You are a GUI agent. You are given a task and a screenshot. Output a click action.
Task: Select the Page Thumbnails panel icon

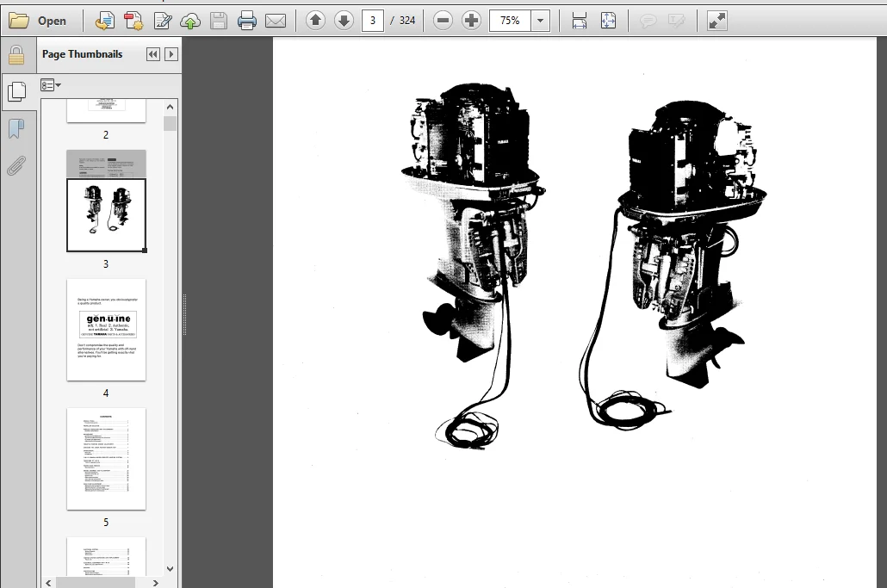17,91
